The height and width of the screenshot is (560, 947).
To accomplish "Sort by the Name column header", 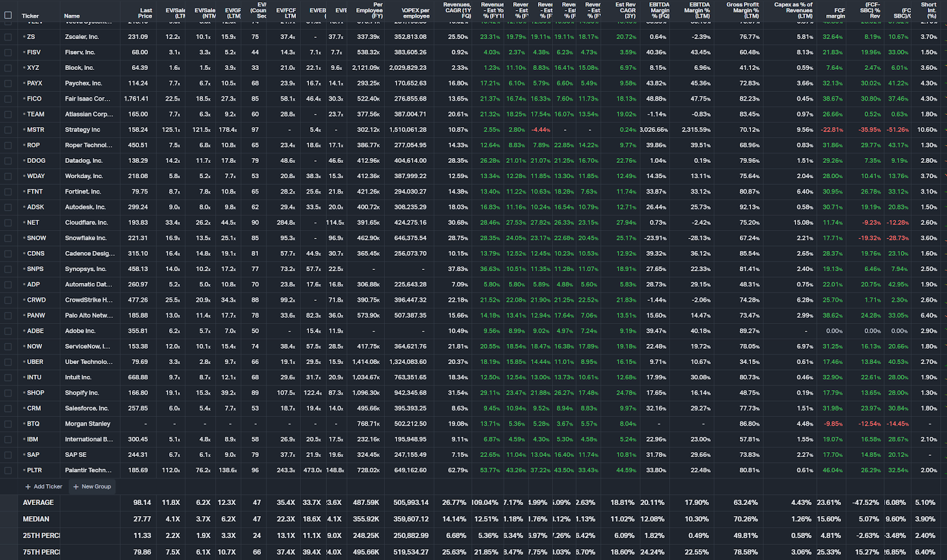I will pos(72,16).
